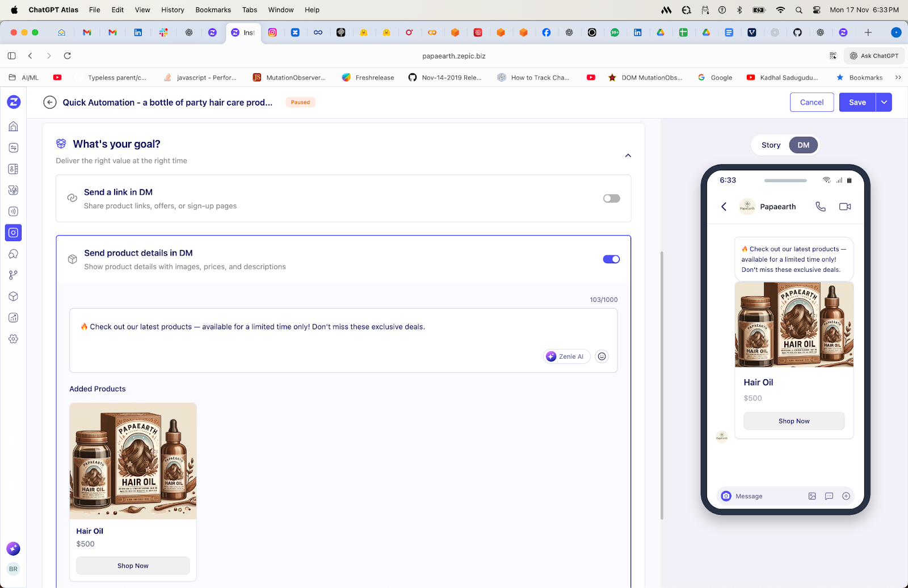The width and height of the screenshot is (908, 588).
Task: Click the Ask ChatGPT button
Action: click(x=874, y=56)
